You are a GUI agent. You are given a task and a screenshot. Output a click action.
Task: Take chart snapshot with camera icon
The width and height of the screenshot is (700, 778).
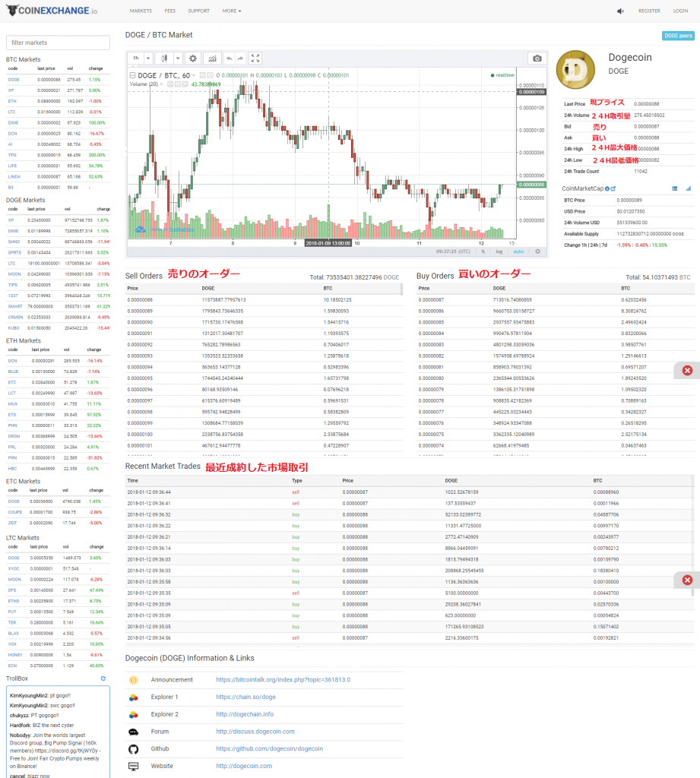coord(537,59)
